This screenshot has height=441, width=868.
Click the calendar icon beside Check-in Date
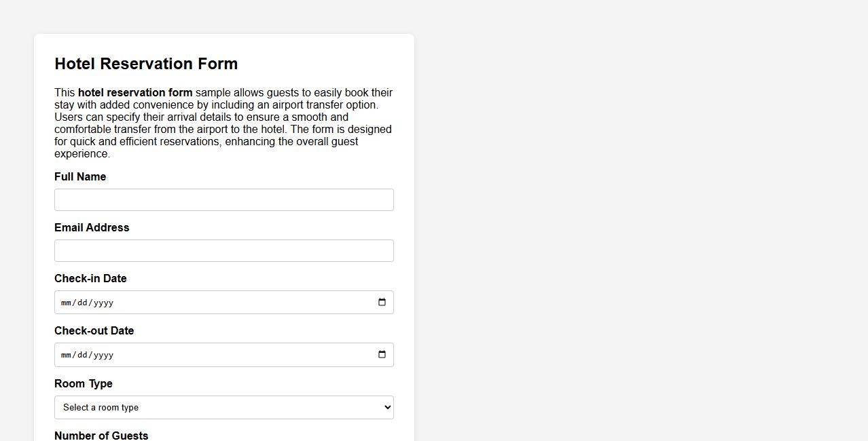pos(382,302)
